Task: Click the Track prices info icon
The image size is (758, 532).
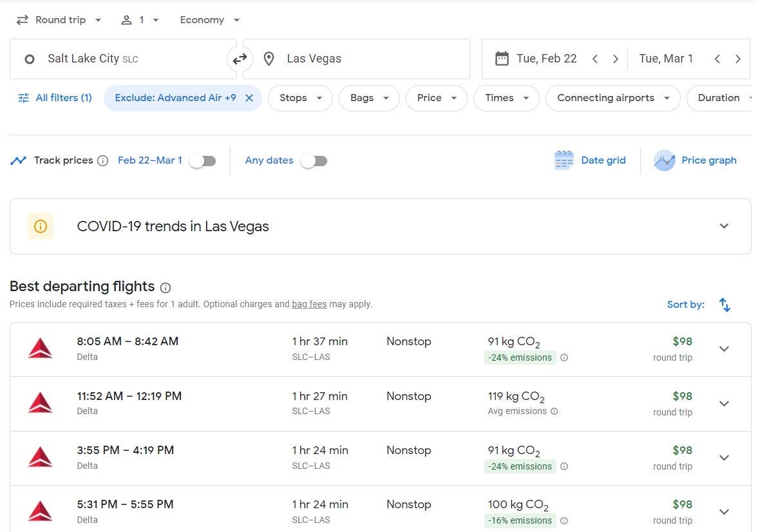Action: [102, 161]
